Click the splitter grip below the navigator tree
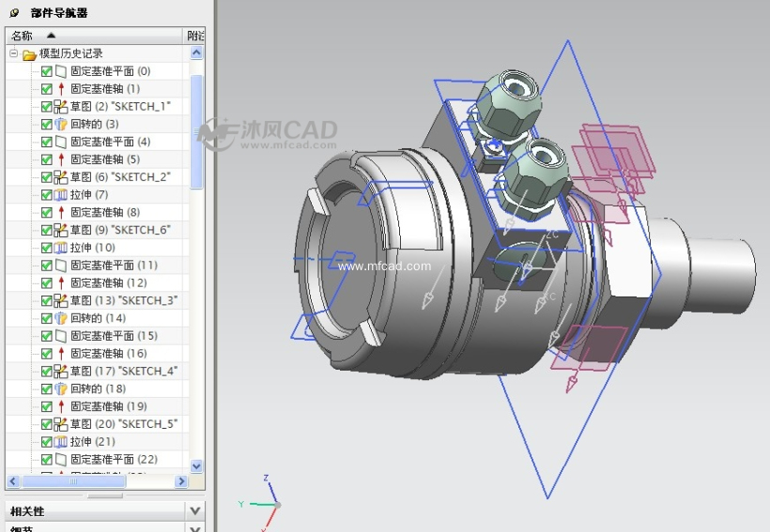 105,495
